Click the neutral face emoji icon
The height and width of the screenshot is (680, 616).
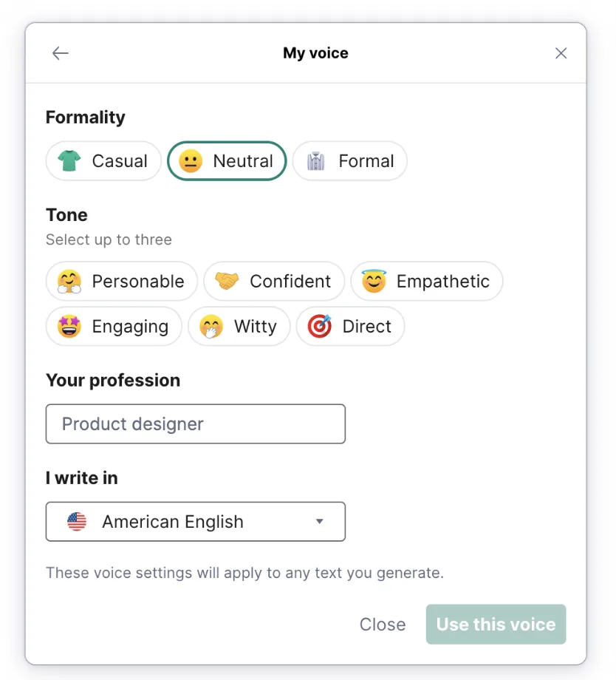point(191,161)
